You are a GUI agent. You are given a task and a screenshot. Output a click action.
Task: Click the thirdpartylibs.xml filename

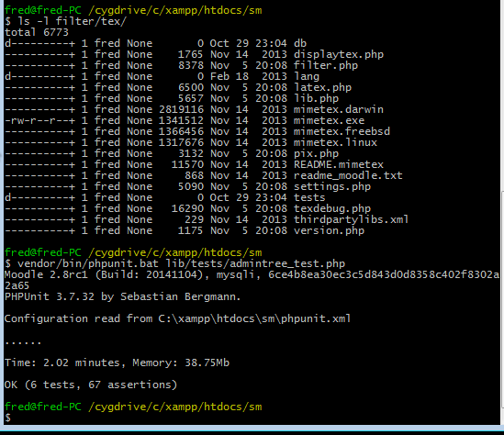point(351,219)
